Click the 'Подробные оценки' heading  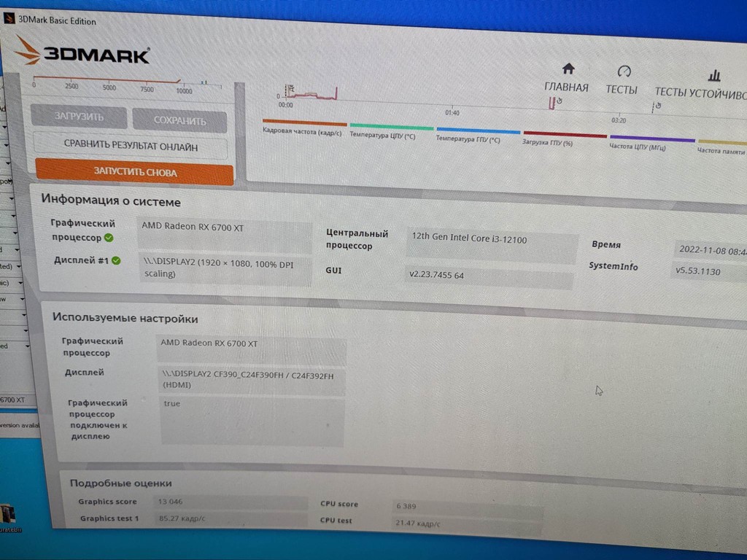tap(120, 483)
